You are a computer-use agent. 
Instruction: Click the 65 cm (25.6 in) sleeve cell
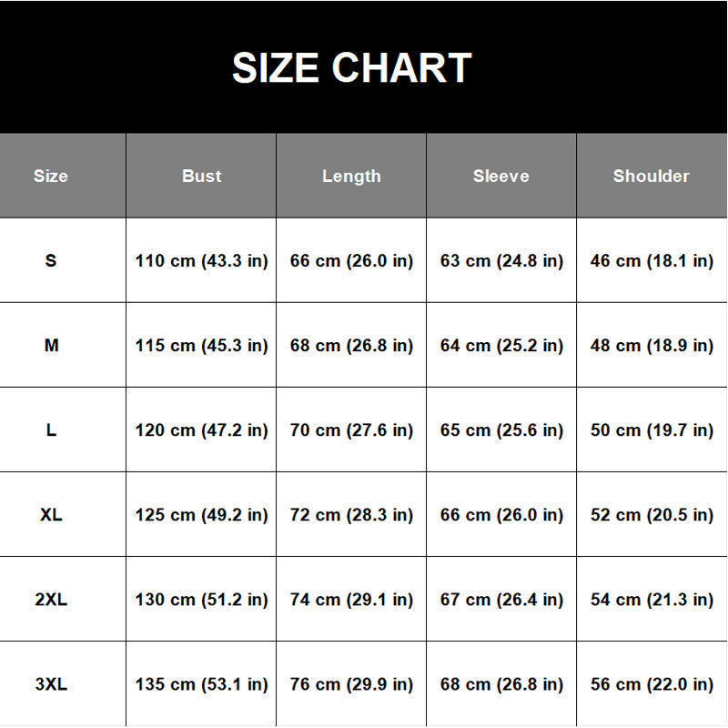[x=501, y=430]
